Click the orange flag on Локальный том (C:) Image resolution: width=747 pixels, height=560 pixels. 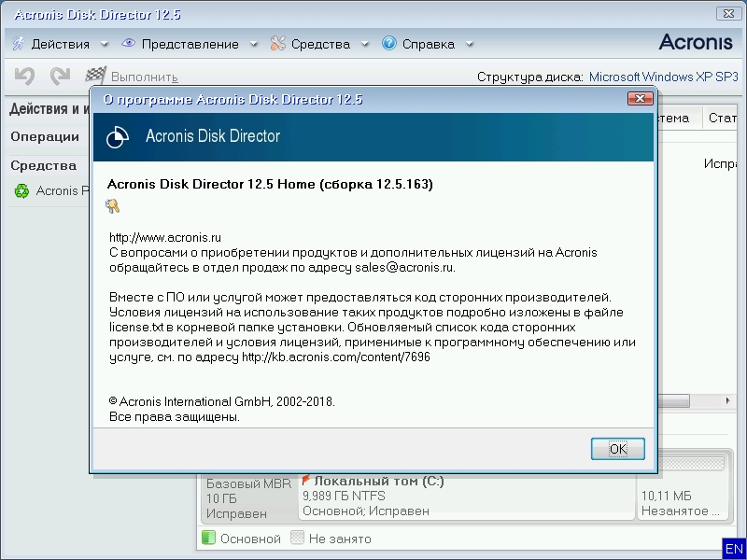tap(306, 480)
